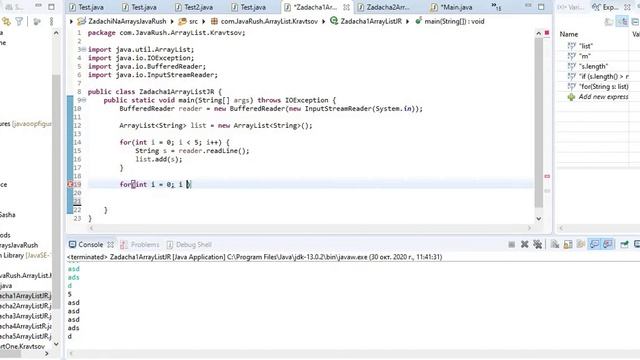640x360 pixels.
Task: Expand the first breadcrumb arrow before ZadachiNaArraysJavaRush
Action: [71, 21]
